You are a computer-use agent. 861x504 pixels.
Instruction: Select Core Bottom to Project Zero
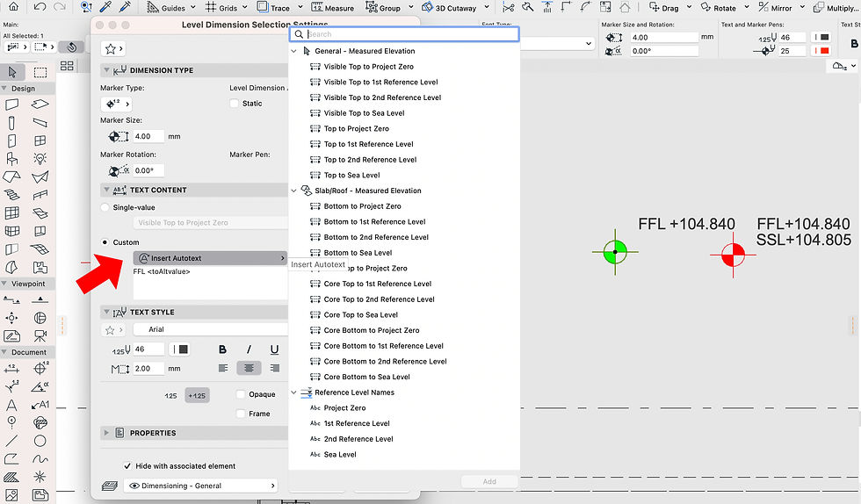(x=371, y=330)
